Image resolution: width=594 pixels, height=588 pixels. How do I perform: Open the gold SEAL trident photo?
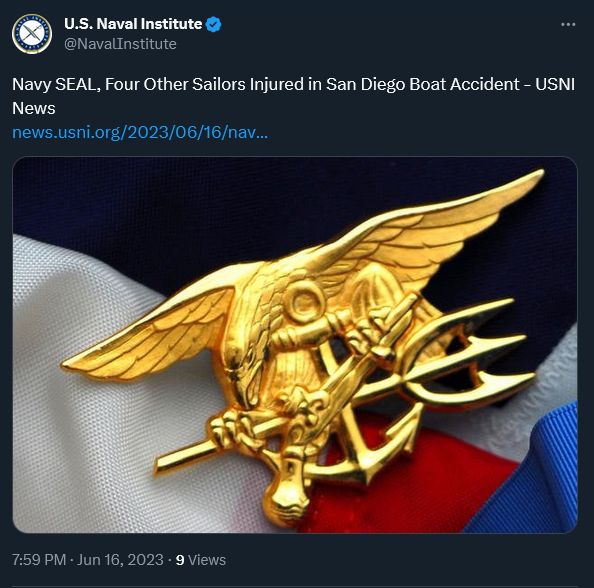(295, 344)
